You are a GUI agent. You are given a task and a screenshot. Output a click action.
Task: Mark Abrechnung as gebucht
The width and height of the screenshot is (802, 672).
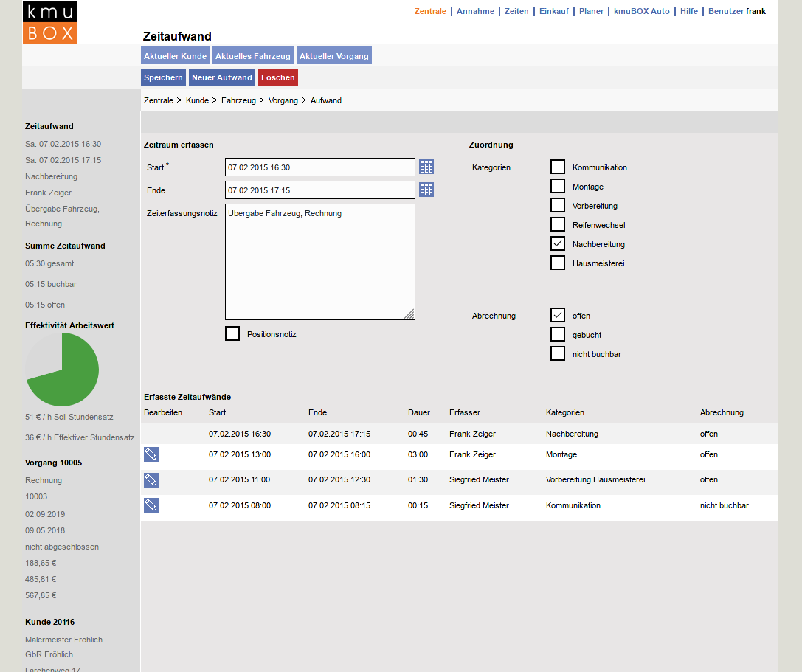(x=558, y=335)
